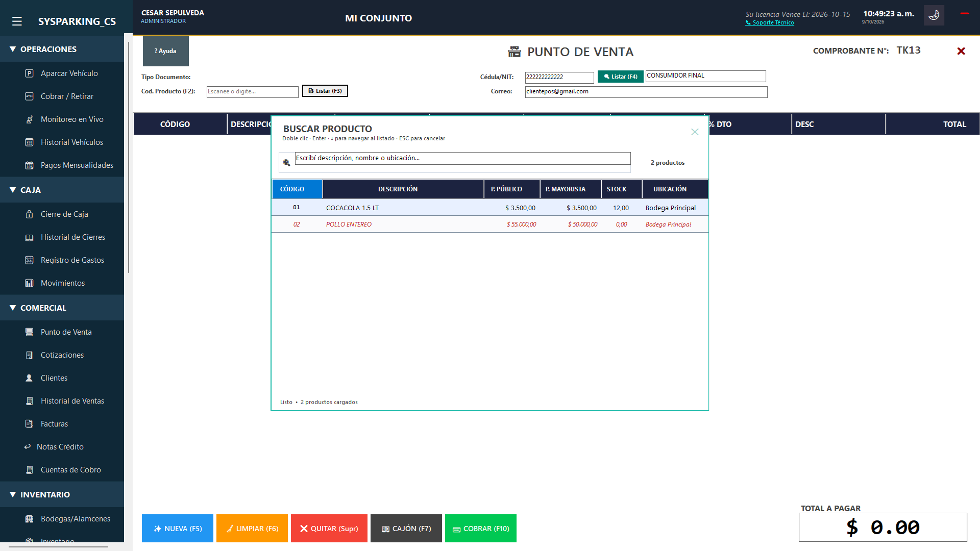
Task: Click the QUITAR (Supr) button
Action: click(329, 529)
